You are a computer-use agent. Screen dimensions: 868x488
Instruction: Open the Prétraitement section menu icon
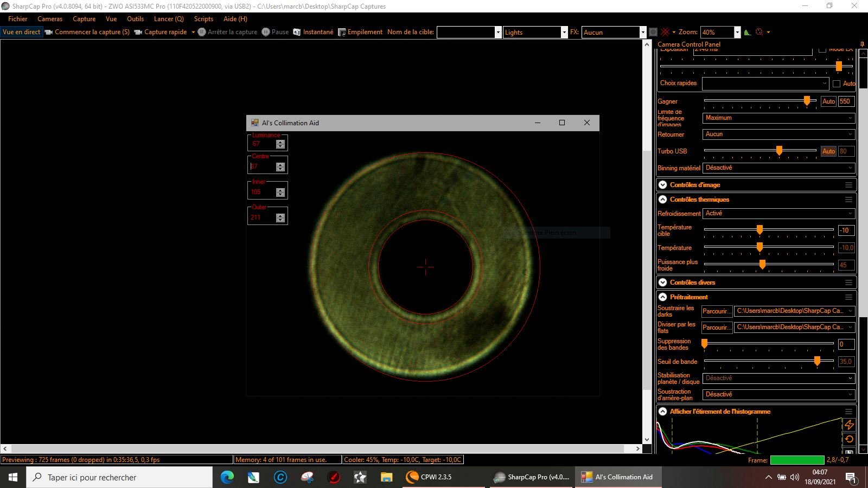848,297
